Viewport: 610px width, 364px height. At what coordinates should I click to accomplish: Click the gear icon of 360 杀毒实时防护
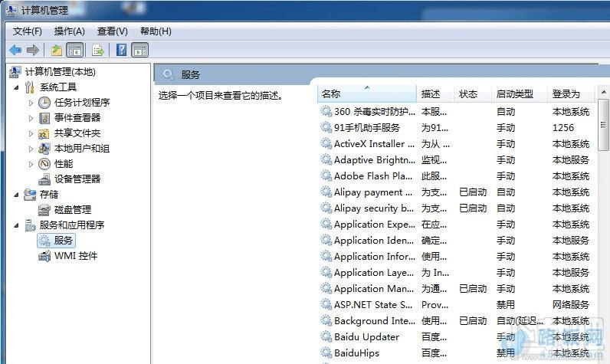(x=326, y=112)
